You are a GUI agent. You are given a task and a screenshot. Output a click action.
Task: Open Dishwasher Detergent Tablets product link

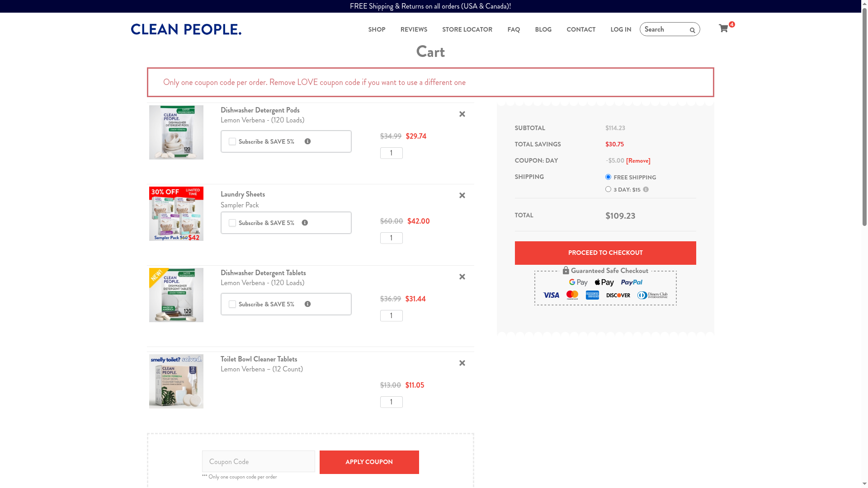[263, 273]
